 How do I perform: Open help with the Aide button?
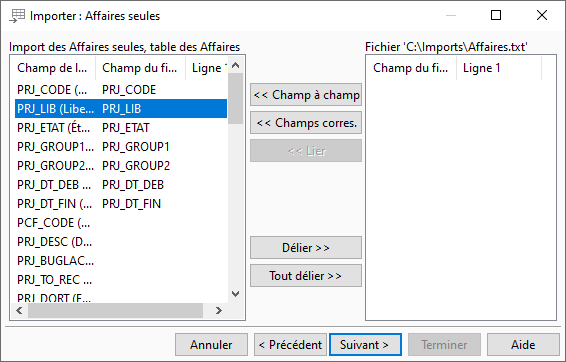click(523, 345)
